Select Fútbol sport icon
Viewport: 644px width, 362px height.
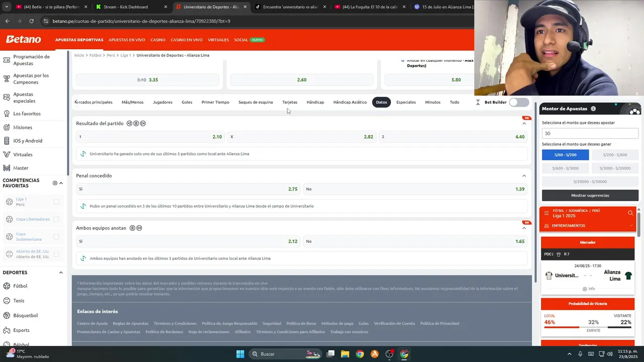tap(7, 286)
